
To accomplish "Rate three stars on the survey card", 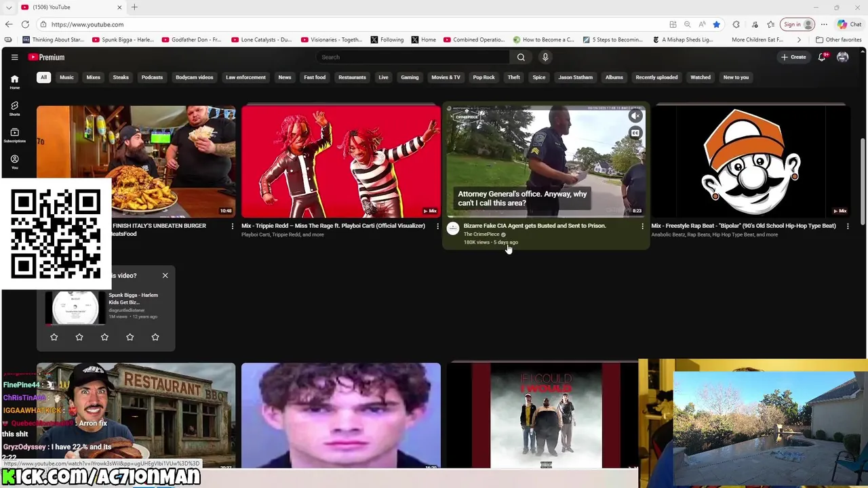I will point(104,337).
